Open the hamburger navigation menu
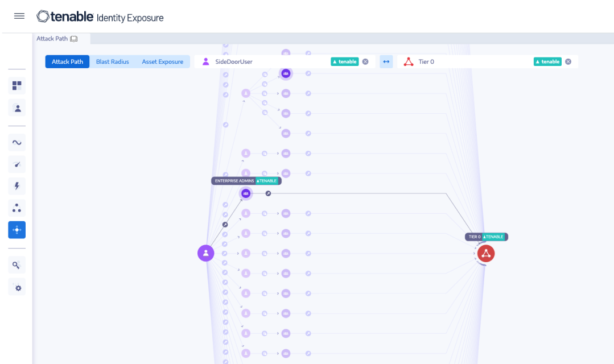614x364 pixels. point(19,16)
